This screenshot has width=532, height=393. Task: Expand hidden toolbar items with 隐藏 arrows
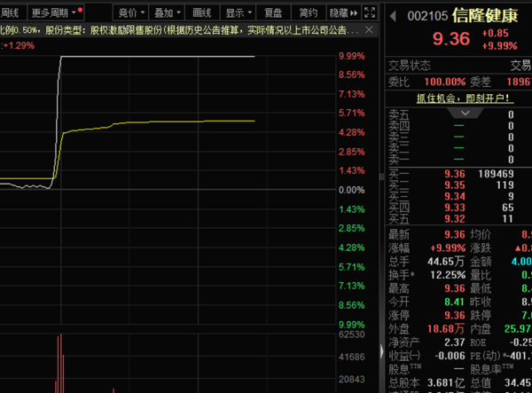point(344,13)
